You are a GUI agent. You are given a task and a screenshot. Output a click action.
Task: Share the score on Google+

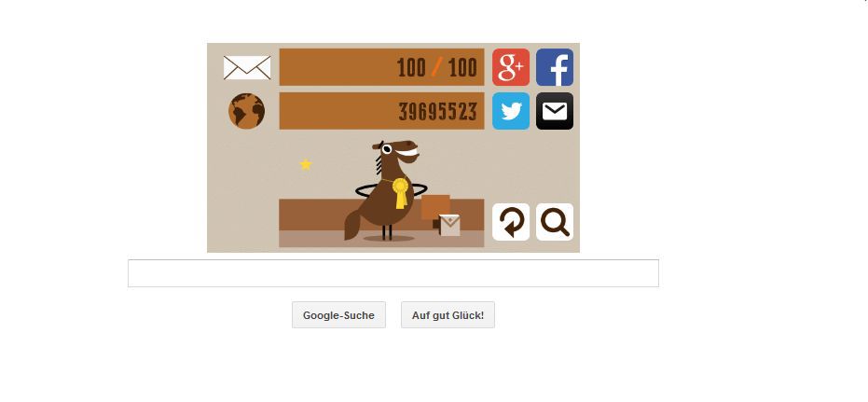point(510,67)
